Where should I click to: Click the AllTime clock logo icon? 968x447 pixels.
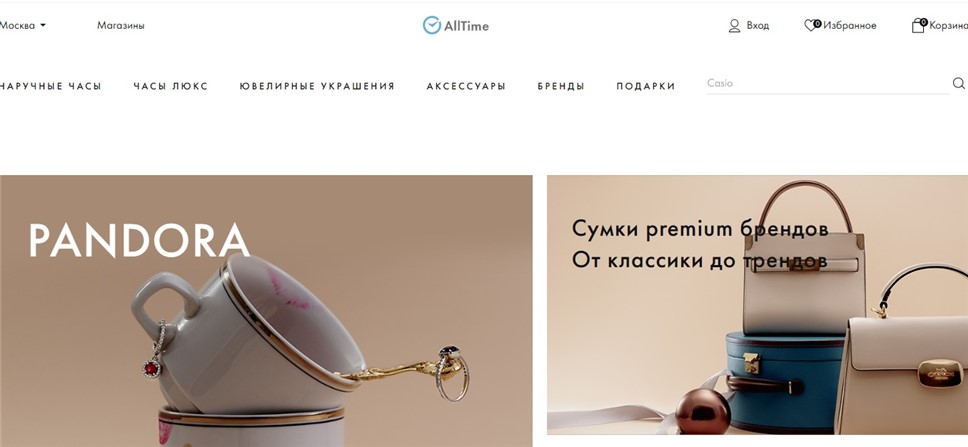point(432,25)
